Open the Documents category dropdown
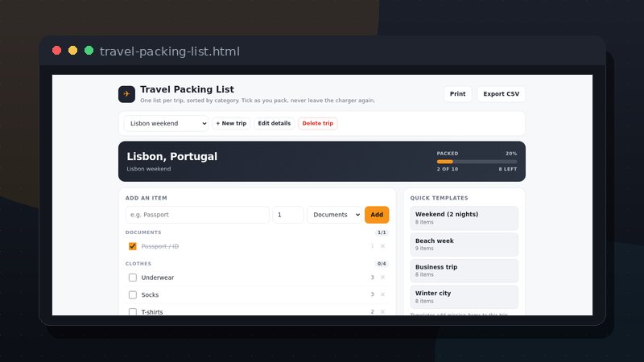This screenshot has height=362, width=644. [334, 215]
